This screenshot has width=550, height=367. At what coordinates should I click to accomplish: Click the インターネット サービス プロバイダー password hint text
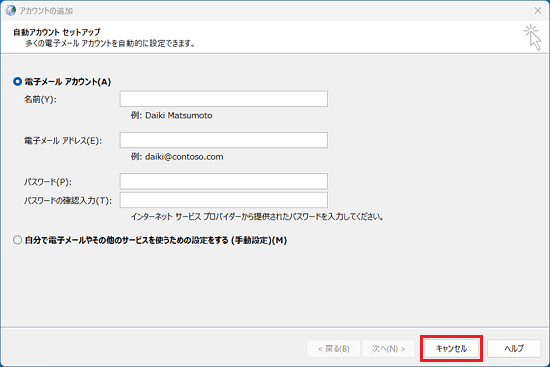[x=257, y=217]
